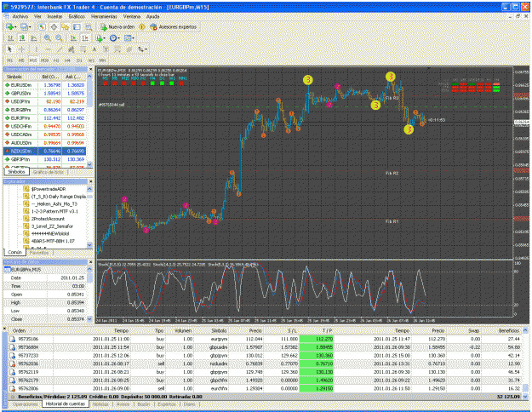This screenshot has height=412, width=532.
Task: Open the Strategy Tester magnifier icon
Action: click(89, 26)
